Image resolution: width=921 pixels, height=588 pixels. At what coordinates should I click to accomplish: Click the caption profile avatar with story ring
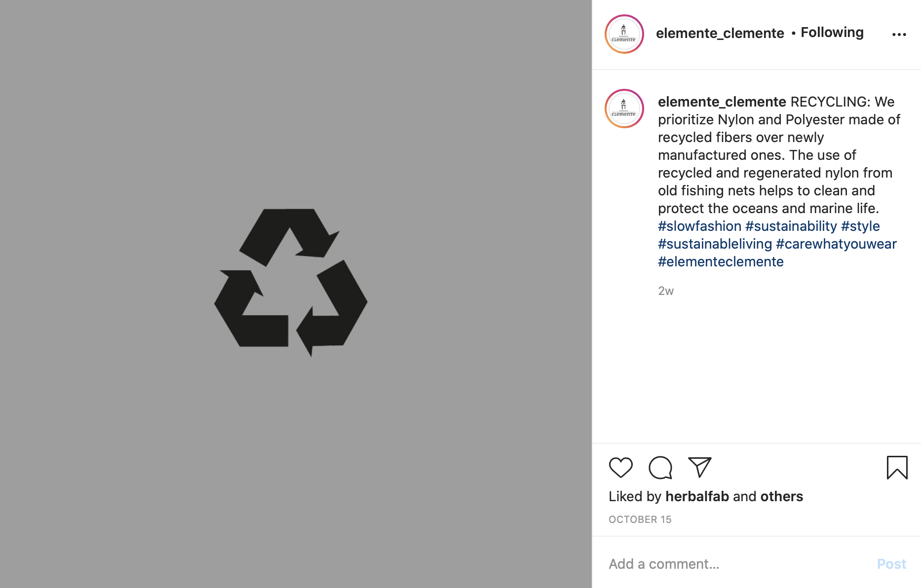[624, 109]
